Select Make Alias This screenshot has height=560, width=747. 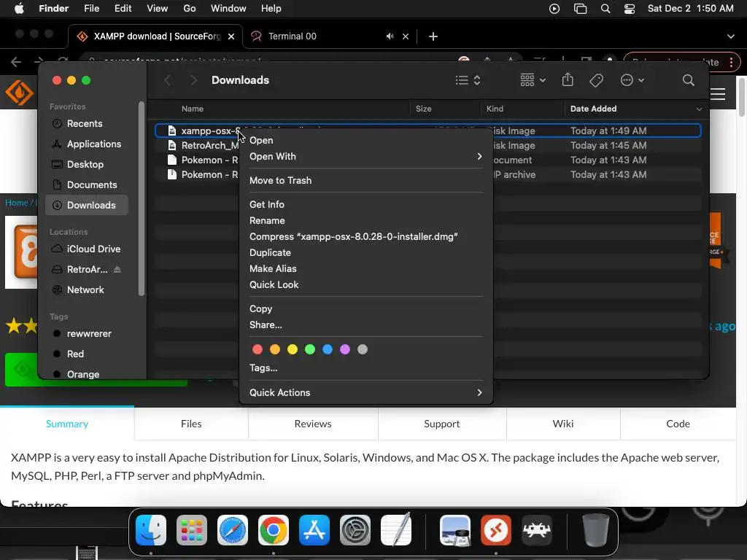click(365, 268)
